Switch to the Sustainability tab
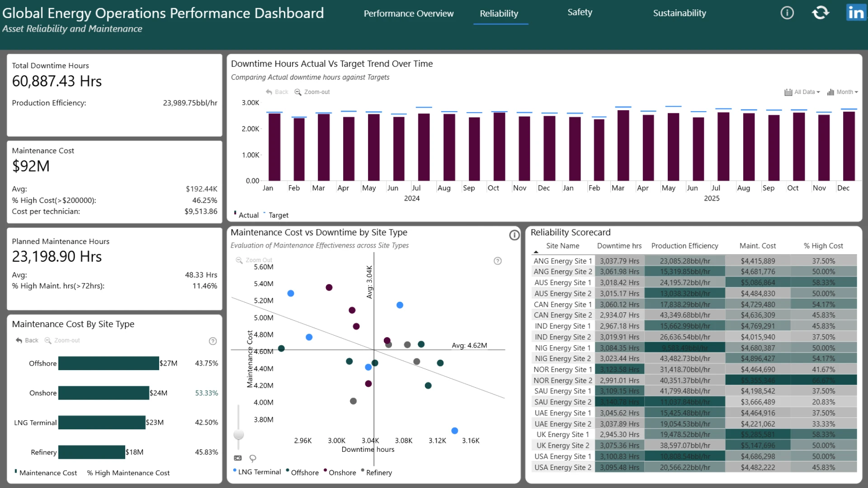This screenshot has width=868, height=488. pyautogui.click(x=679, y=13)
